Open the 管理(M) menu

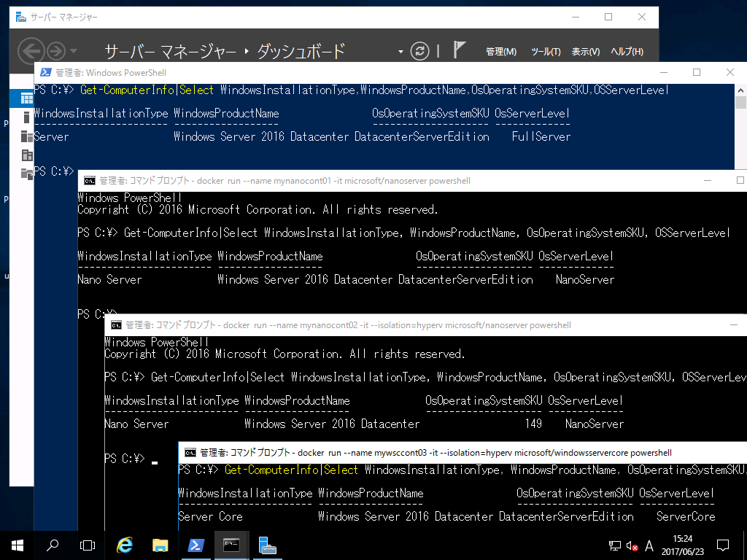click(x=502, y=51)
